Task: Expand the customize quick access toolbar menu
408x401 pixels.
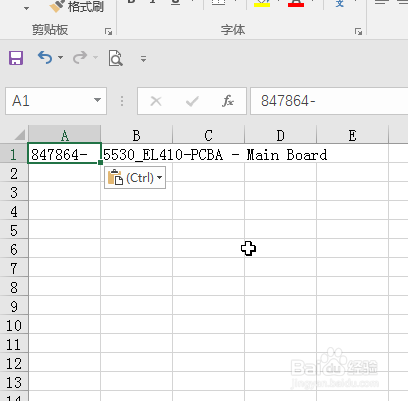Action: 143,59
